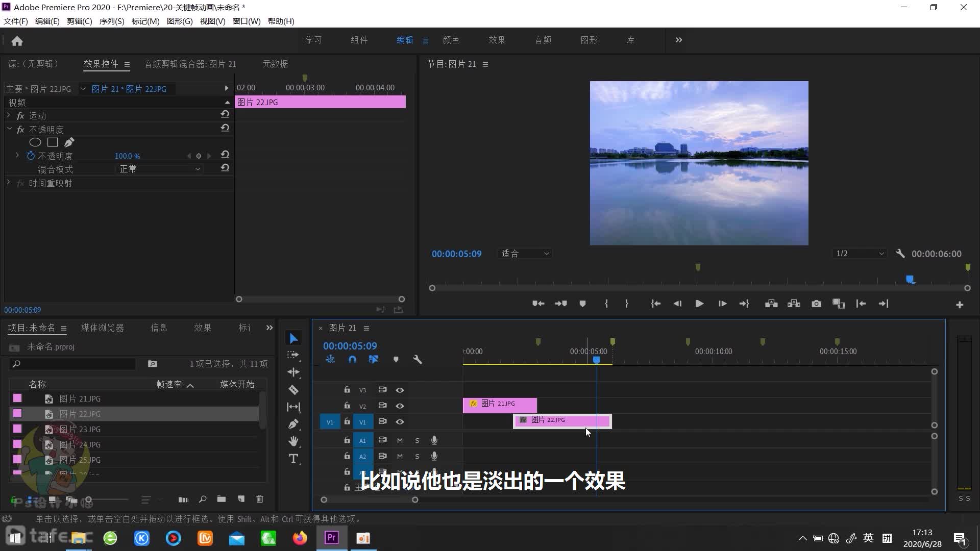The width and height of the screenshot is (980, 551).
Task: Open zoom level dropdown 适合
Action: coord(525,254)
